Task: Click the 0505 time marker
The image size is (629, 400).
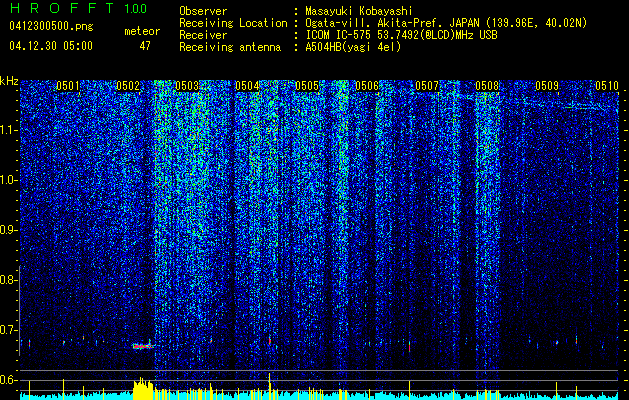Action: [307, 86]
